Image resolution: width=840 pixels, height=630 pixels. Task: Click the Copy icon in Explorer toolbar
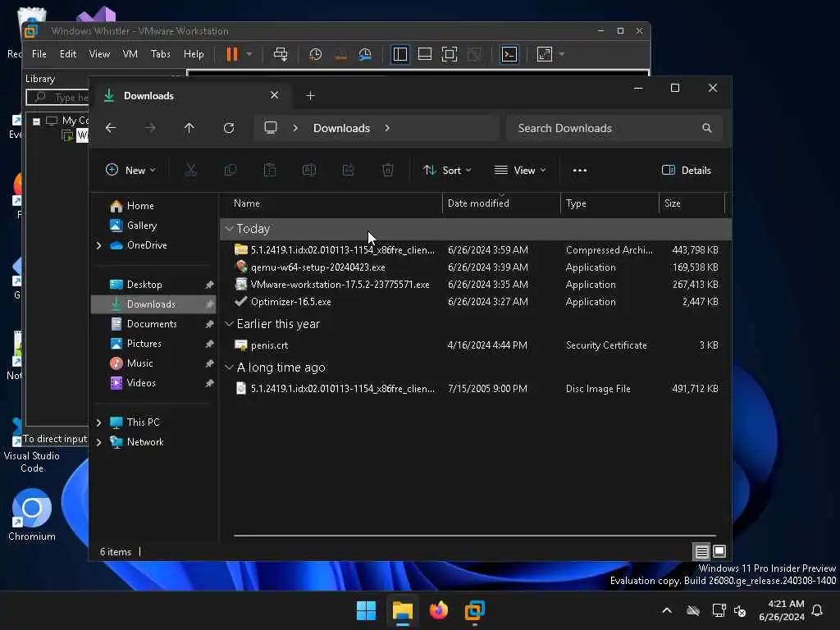pyautogui.click(x=231, y=171)
